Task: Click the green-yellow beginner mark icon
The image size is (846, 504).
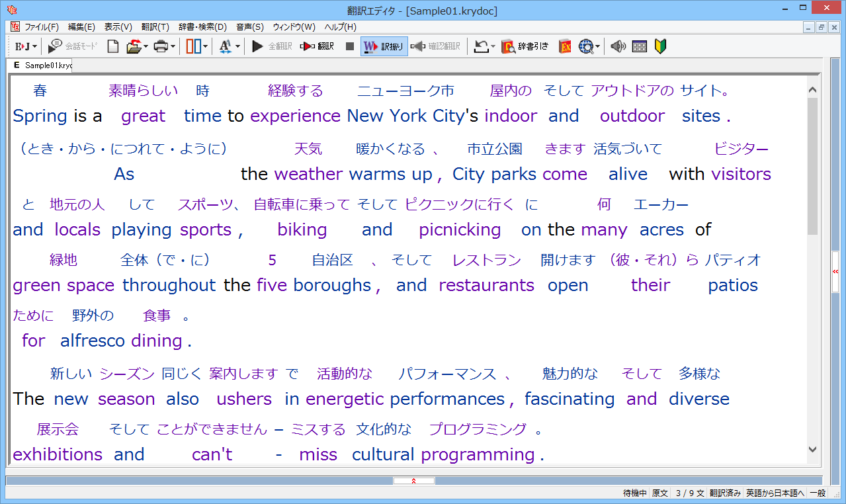Action: (x=660, y=46)
